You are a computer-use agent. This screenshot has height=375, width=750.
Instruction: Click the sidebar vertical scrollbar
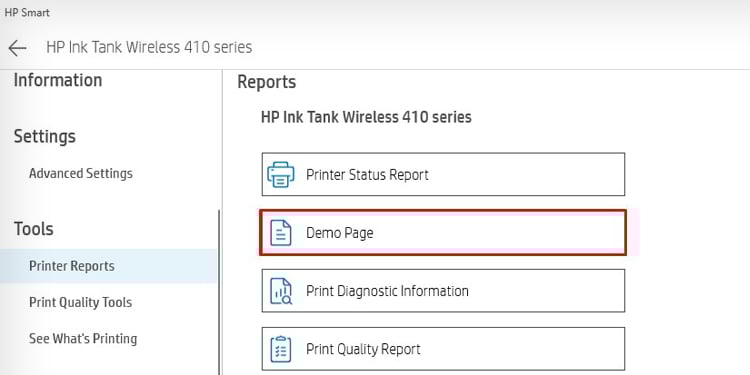219,292
